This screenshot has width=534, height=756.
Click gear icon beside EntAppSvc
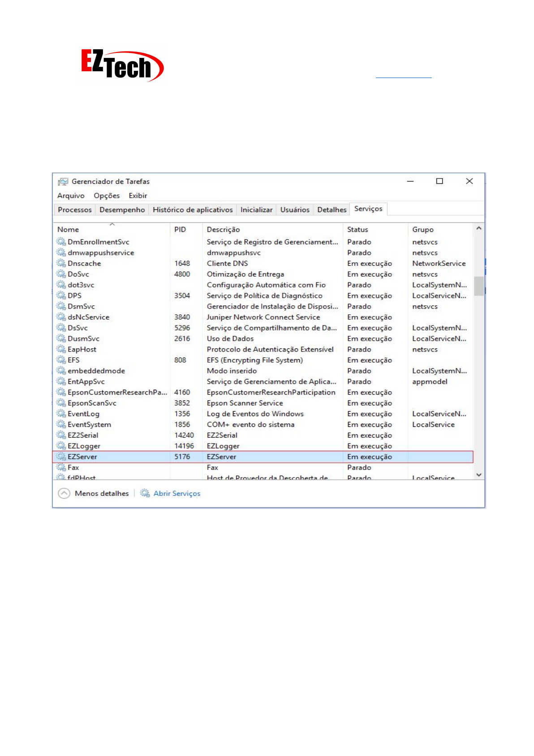click(61, 382)
